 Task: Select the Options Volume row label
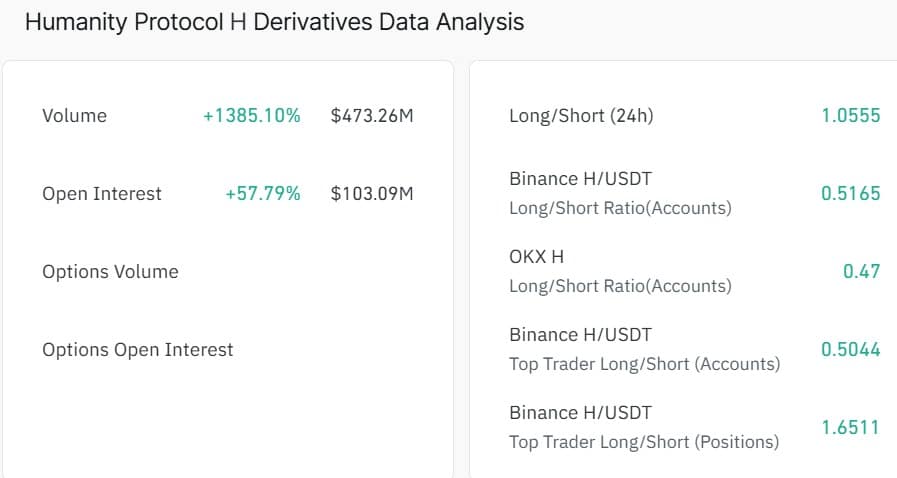[110, 272]
